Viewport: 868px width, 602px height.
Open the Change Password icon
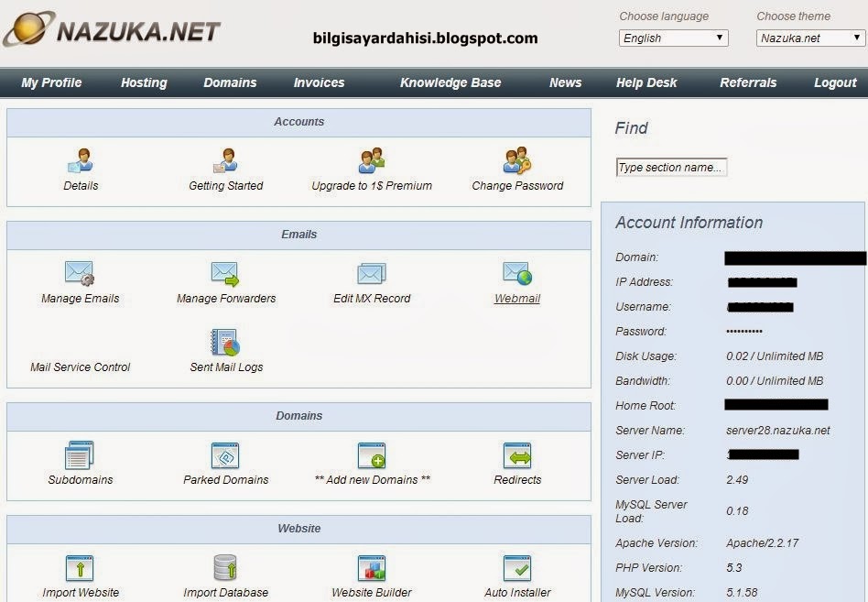coord(517,160)
